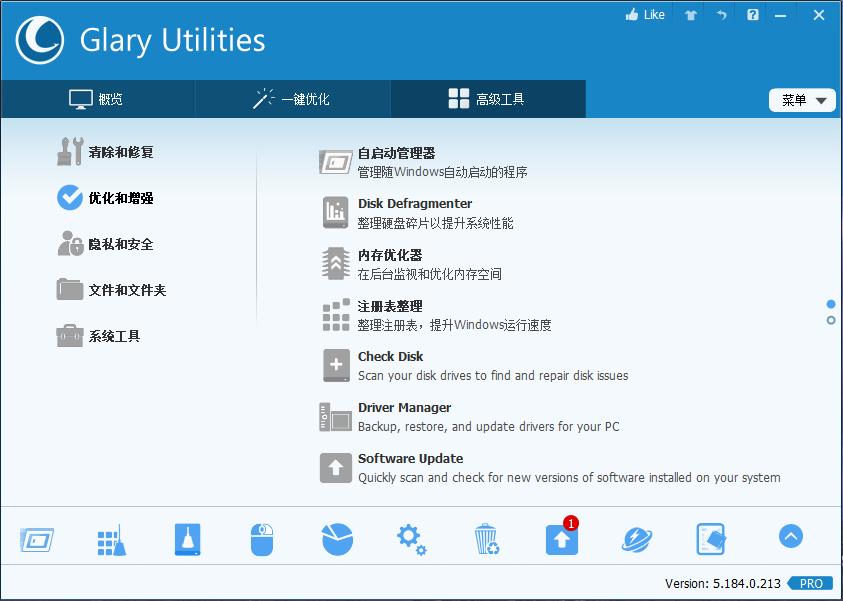This screenshot has height=601, width=843.
Task: Click the wrench and brush icon beside 清除和修复
Action: click(70, 152)
